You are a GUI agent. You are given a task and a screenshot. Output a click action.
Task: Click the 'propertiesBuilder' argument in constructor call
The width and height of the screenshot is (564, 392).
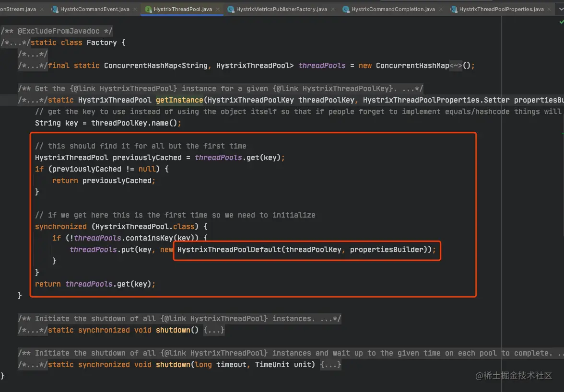(x=387, y=249)
